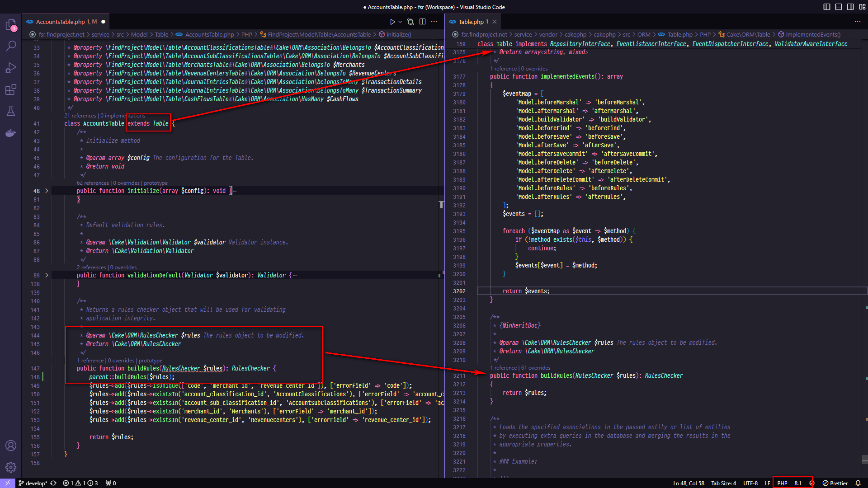The width and height of the screenshot is (868, 488).
Task: Open the Docker view
Action: pyautogui.click(x=11, y=133)
